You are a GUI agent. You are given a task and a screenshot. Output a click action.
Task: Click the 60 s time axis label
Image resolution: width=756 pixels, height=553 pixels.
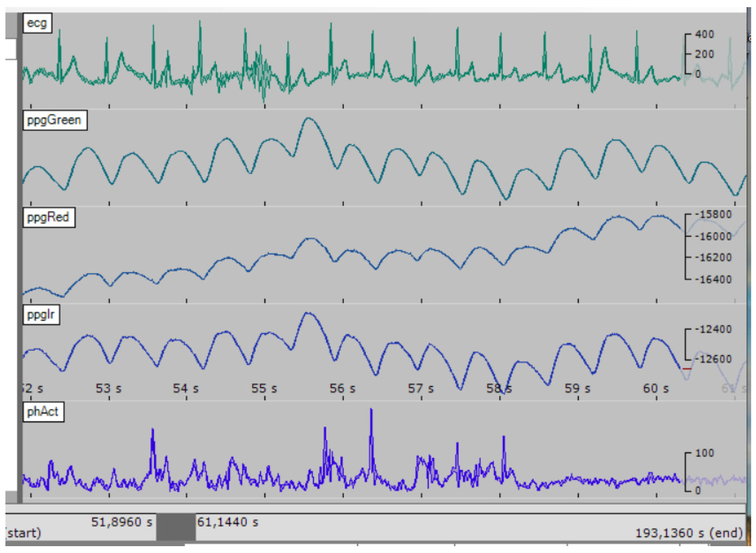(x=656, y=389)
